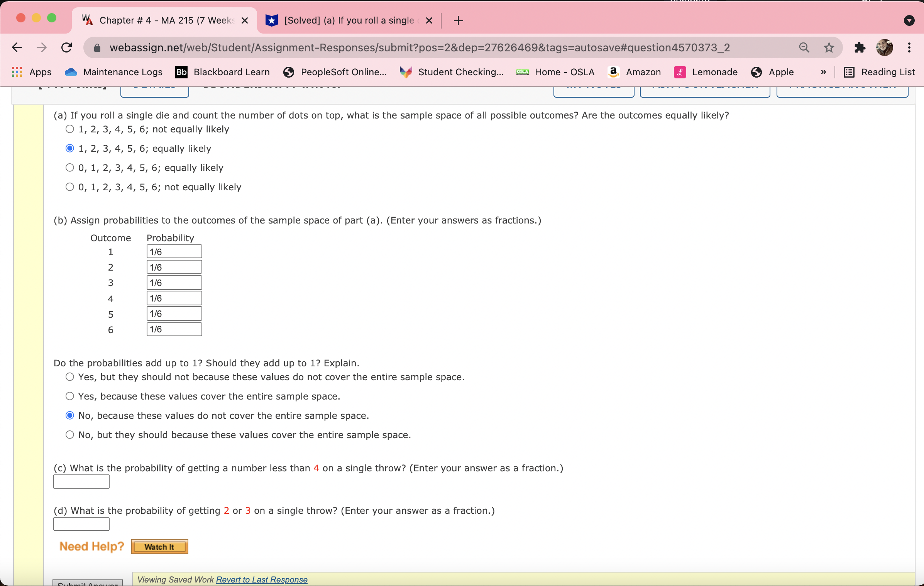The height and width of the screenshot is (586, 924).
Task: Choose 'Yes, because these values cover the entire sample space'
Action: pyautogui.click(x=70, y=396)
